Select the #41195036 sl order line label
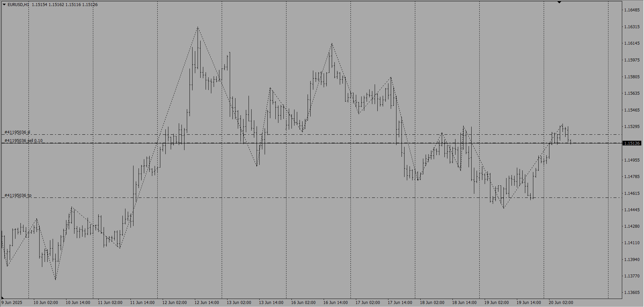The image size is (644, 307). point(17,132)
